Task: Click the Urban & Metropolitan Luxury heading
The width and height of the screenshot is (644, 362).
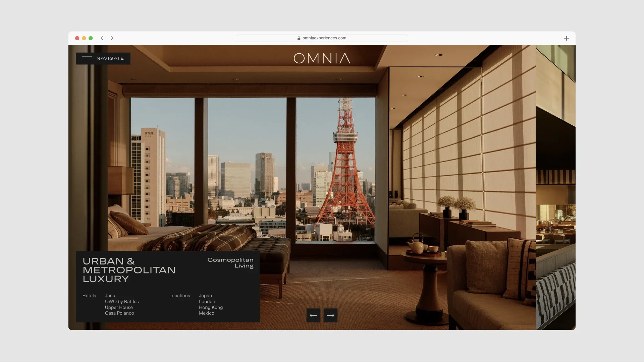Action: [129, 270]
